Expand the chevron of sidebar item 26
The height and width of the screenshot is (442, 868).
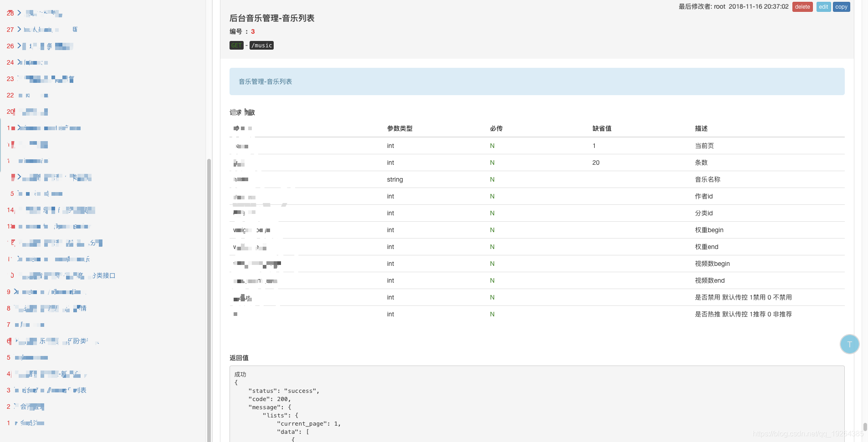19,46
